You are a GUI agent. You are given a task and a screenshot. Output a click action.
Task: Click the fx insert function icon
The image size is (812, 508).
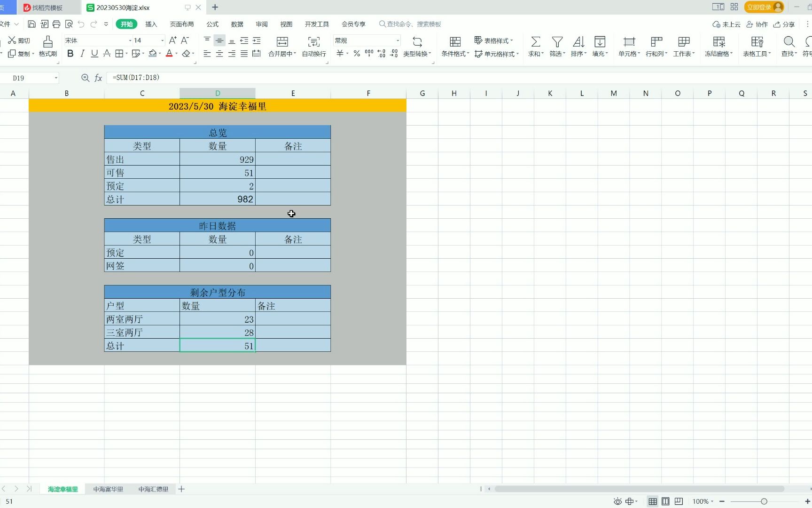(x=98, y=78)
